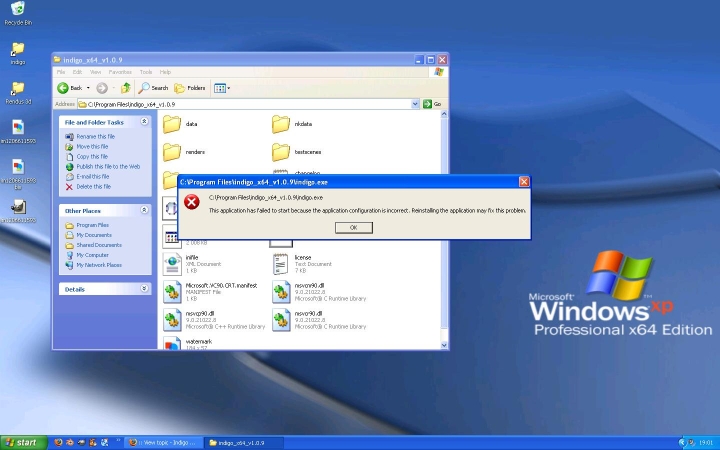Open the Rendus 3d desktop folder
Viewport: 720px width, 450px height.
coord(18,93)
